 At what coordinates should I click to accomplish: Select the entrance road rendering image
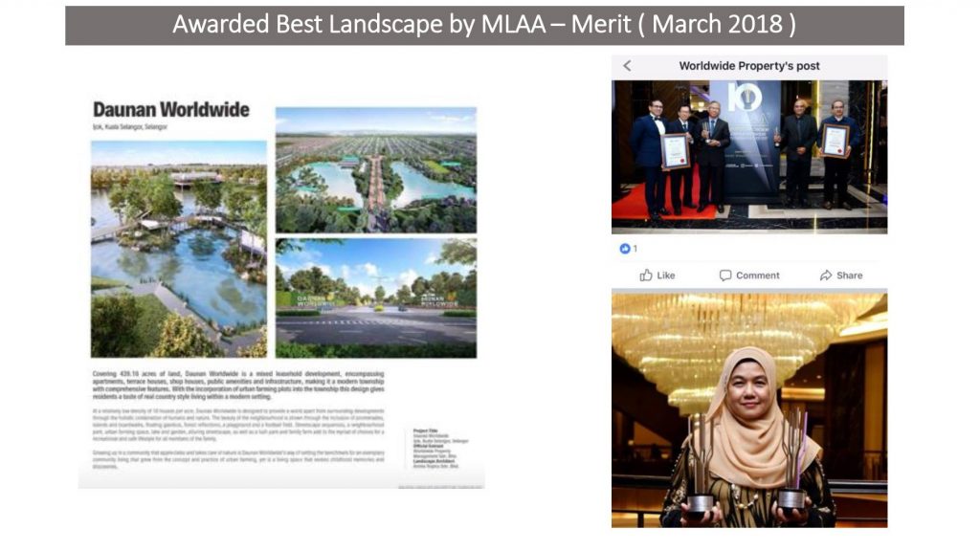[375, 297]
